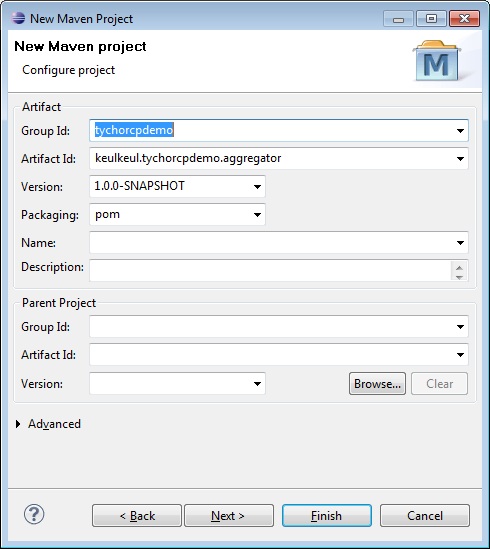This screenshot has width=490, height=549.
Task: Open the Artifact Id dropdown arrow
Action: pos(460,159)
